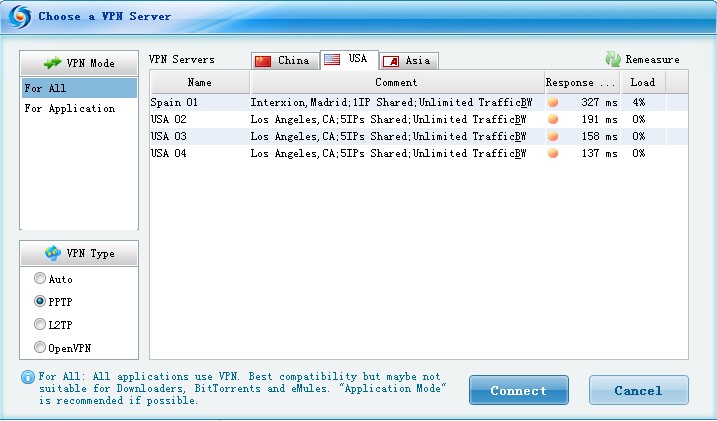Click the status dot for USA 03

click(x=553, y=136)
